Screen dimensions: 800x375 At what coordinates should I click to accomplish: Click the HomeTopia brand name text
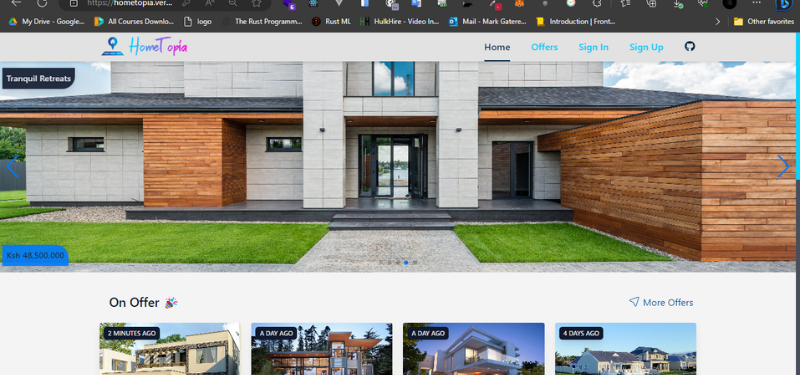click(x=158, y=46)
